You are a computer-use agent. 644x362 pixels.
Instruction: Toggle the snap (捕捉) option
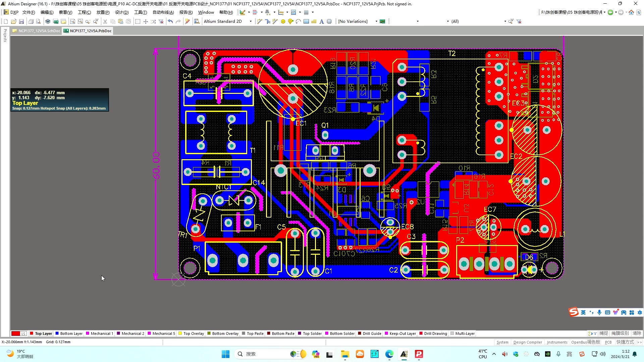604,334
